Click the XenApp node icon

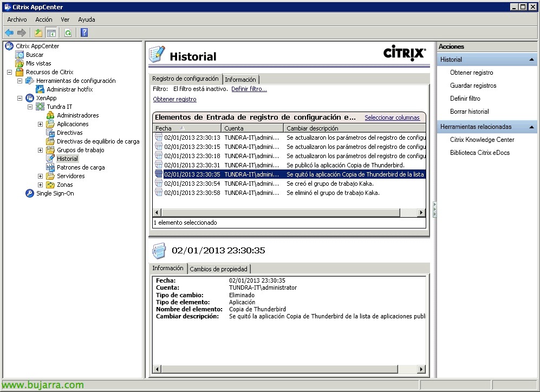click(x=30, y=98)
